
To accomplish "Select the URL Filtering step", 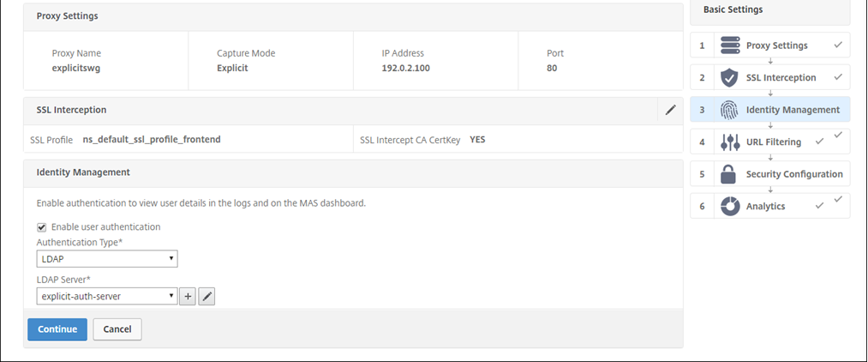I will pyautogui.click(x=774, y=142).
